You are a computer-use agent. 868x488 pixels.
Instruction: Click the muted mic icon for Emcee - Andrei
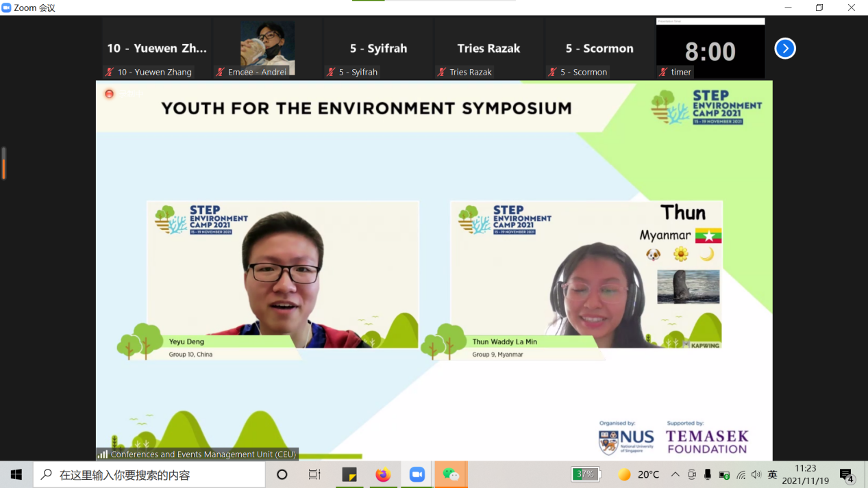point(221,72)
